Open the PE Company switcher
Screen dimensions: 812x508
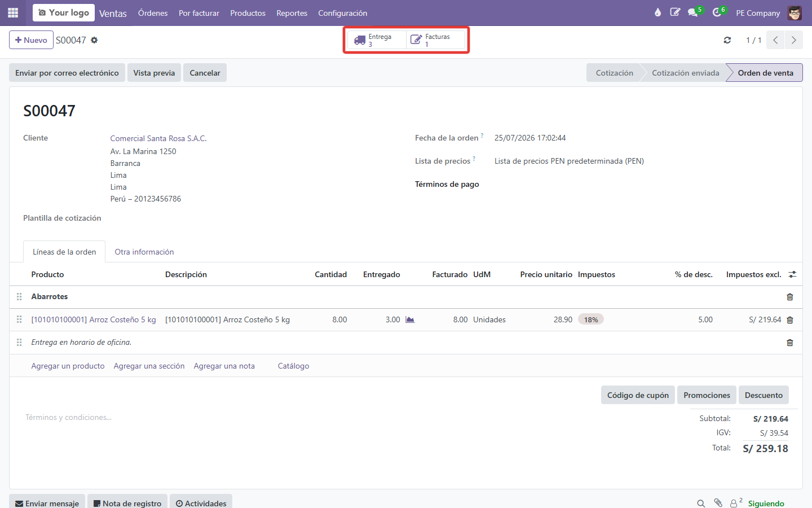(758, 13)
